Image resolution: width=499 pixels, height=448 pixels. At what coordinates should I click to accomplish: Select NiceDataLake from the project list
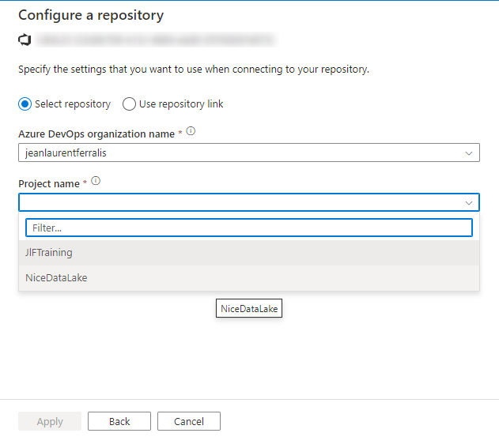click(249, 278)
